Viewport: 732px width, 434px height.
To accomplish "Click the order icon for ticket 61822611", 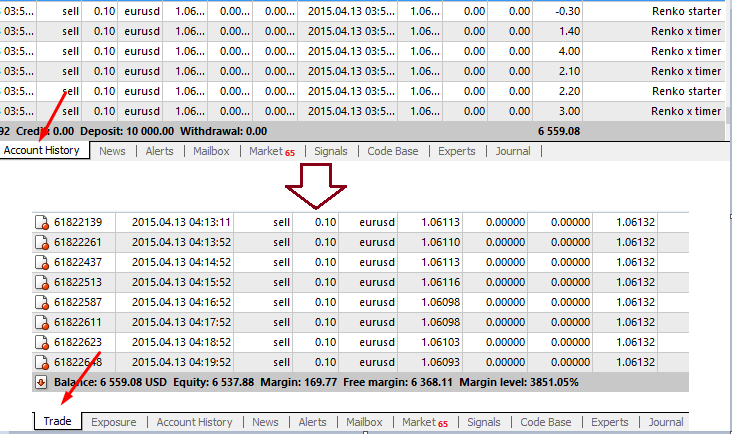I will tap(42, 322).
